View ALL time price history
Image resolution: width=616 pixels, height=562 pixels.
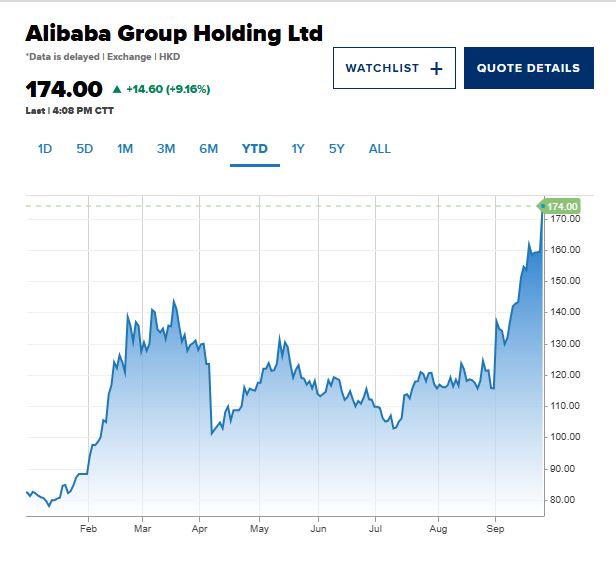point(380,149)
